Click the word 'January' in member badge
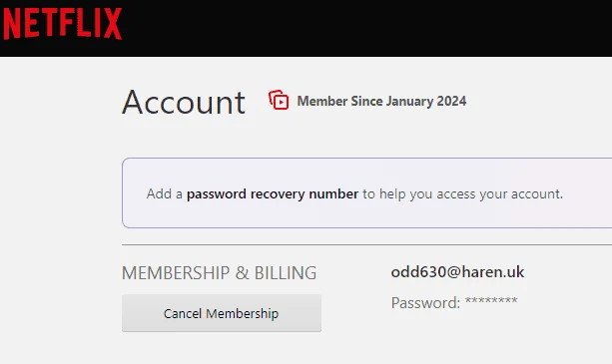The image size is (612, 364). tap(409, 102)
